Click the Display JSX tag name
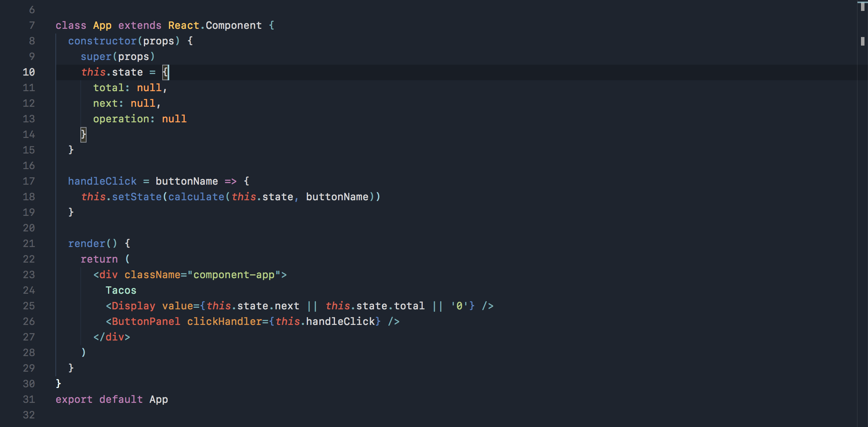This screenshot has width=868, height=427. (133, 306)
